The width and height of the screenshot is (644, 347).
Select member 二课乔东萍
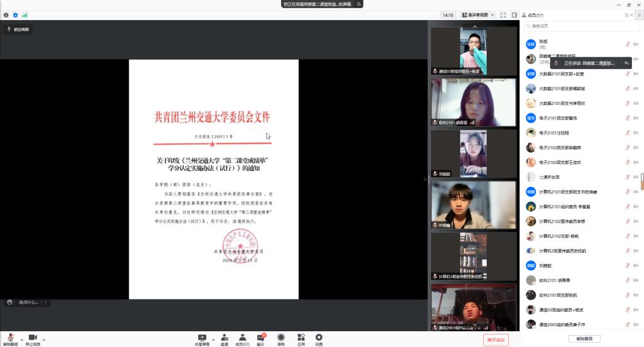pos(581,177)
